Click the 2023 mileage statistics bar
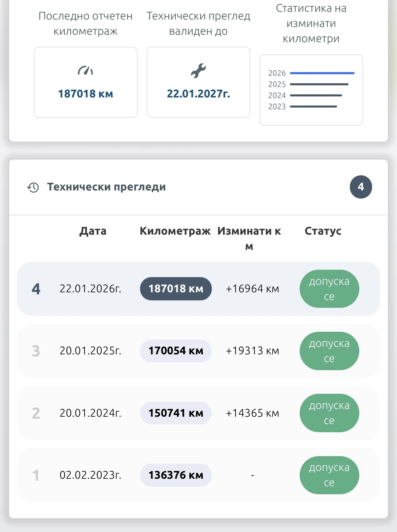Screen dimensions: 397x532 coord(313,107)
